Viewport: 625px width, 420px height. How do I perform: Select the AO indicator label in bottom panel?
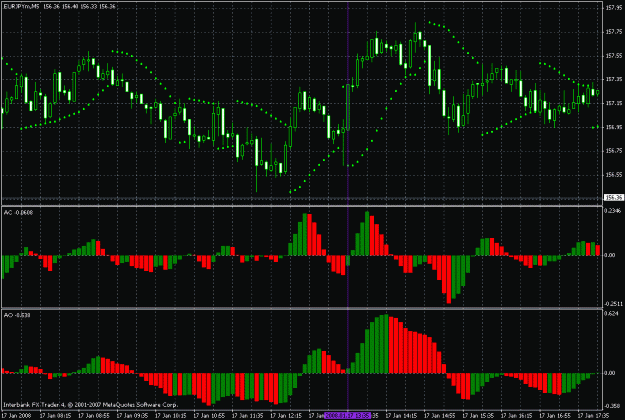click(17, 315)
